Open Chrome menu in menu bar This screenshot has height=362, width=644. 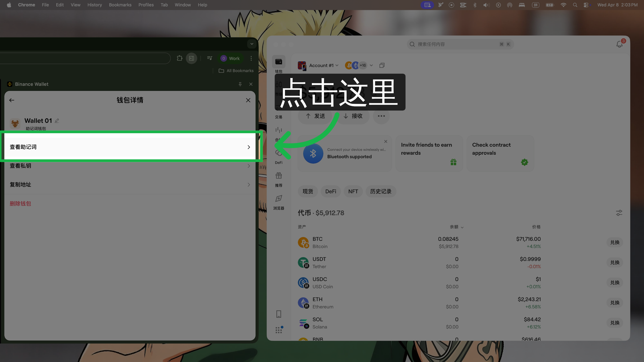coord(27,5)
